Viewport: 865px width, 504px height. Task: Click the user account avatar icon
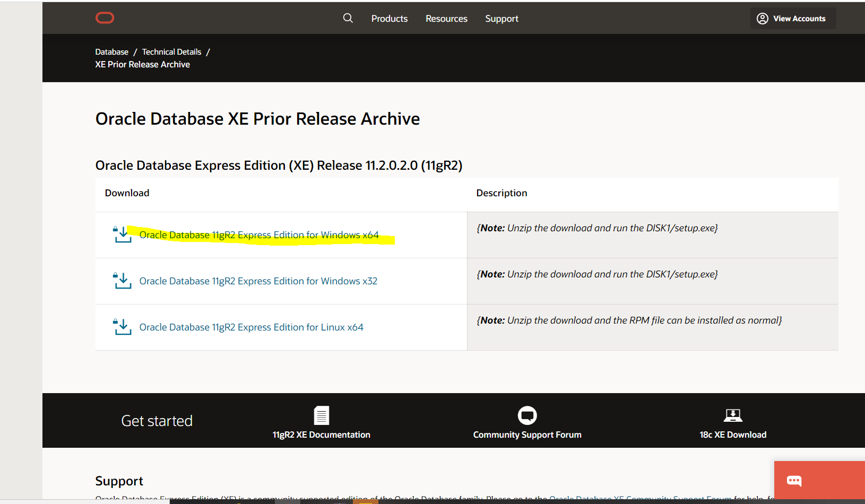[x=763, y=19]
